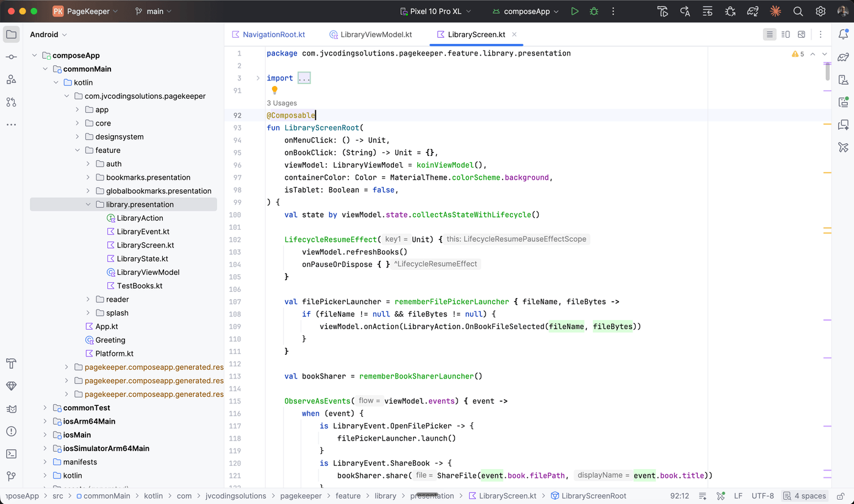Open composeApp run configuration dropdown
Viewport: 854px width, 504px height.
[525, 11]
